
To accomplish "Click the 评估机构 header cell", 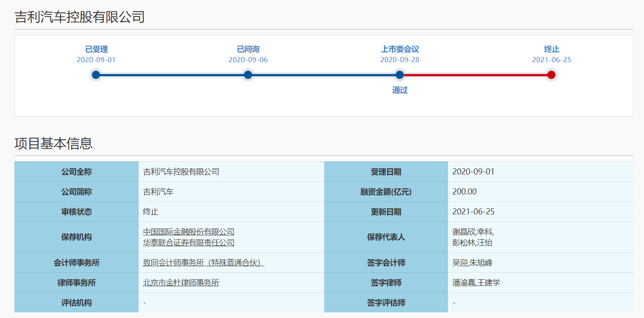I will click(76, 303).
